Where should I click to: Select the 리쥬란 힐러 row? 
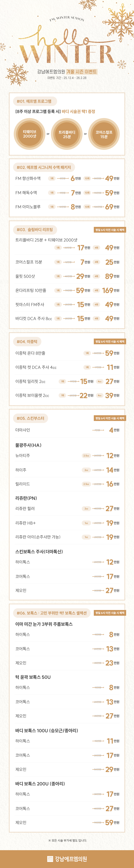click(25, 508)
